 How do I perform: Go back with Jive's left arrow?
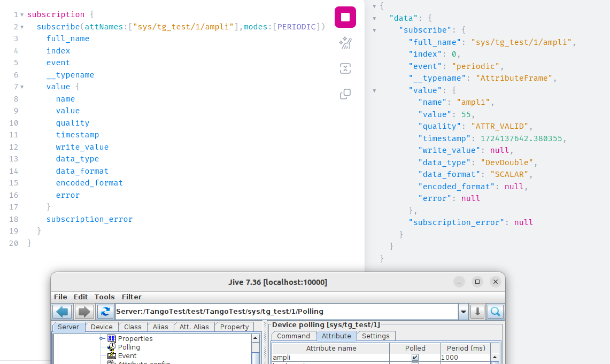[x=62, y=312]
